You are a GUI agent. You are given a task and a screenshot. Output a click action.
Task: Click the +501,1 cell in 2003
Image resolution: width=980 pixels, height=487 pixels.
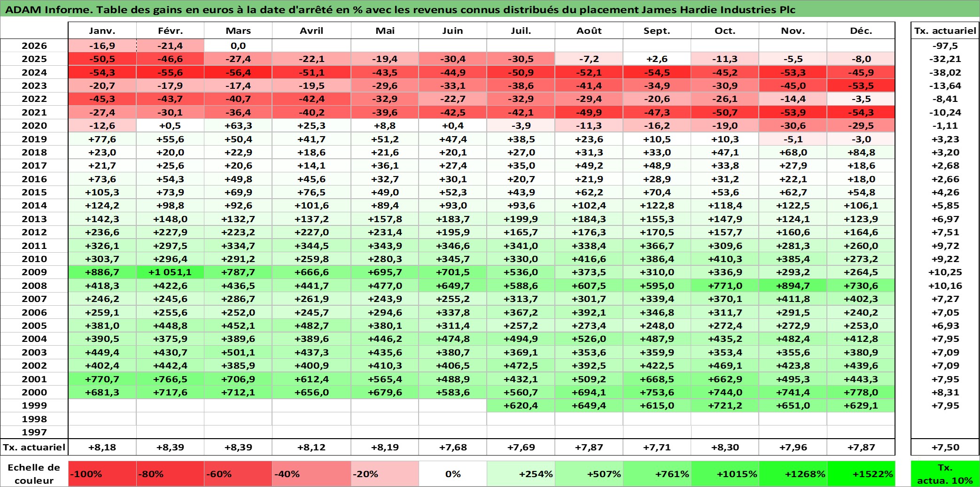pyautogui.click(x=238, y=352)
